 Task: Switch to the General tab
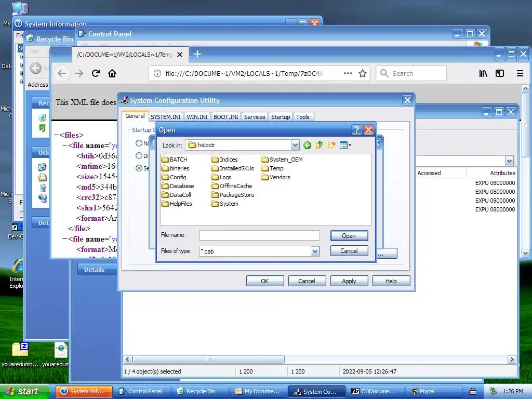coord(135,116)
